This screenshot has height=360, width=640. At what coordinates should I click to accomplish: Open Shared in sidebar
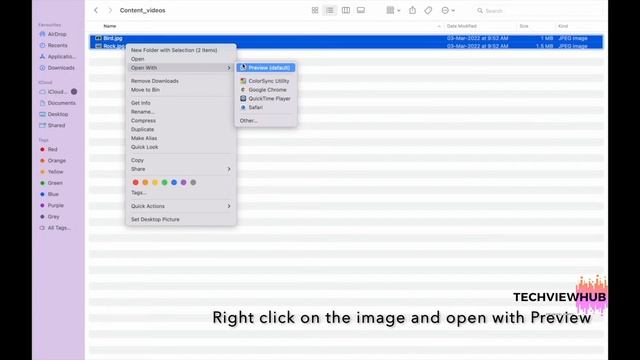(x=56, y=125)
